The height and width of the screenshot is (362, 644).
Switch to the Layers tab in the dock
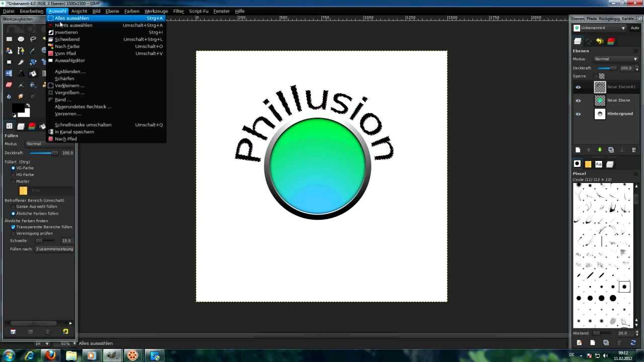pos(578,41)
